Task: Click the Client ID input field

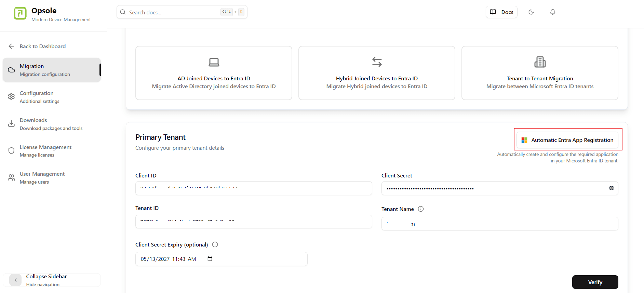Action: click(x=254, y=188)
